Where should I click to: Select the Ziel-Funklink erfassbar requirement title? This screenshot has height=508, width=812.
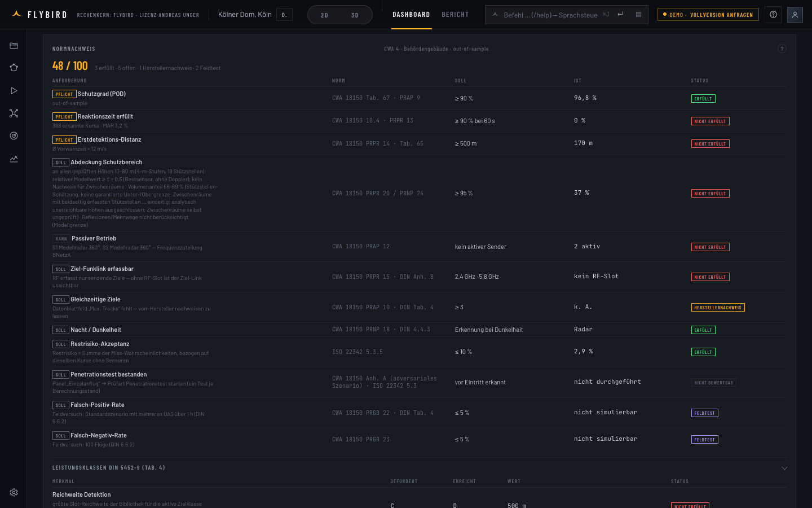coord(102,269)
